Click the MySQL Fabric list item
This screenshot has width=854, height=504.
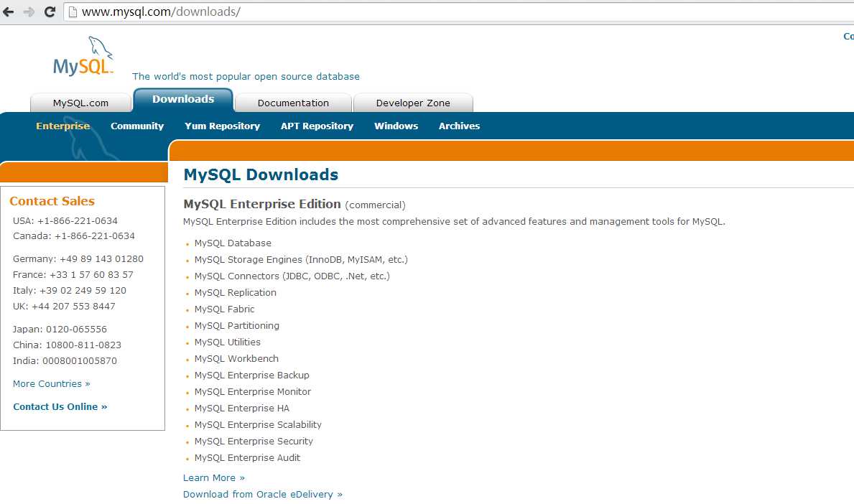224,309
